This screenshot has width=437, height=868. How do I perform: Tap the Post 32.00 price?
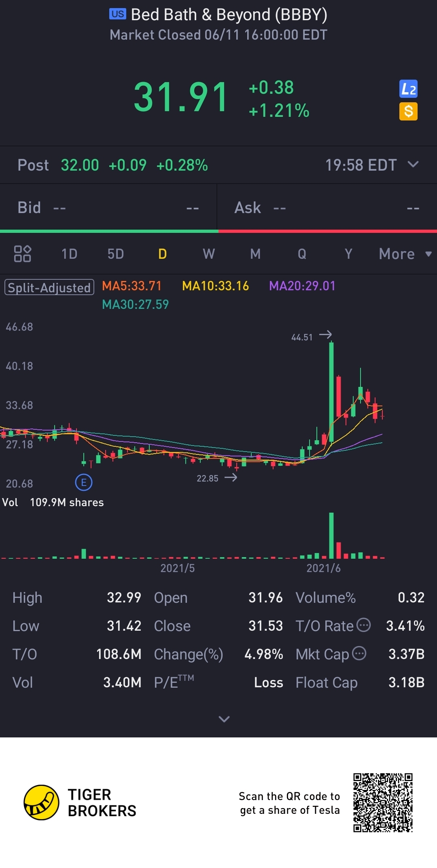(80, 165)
